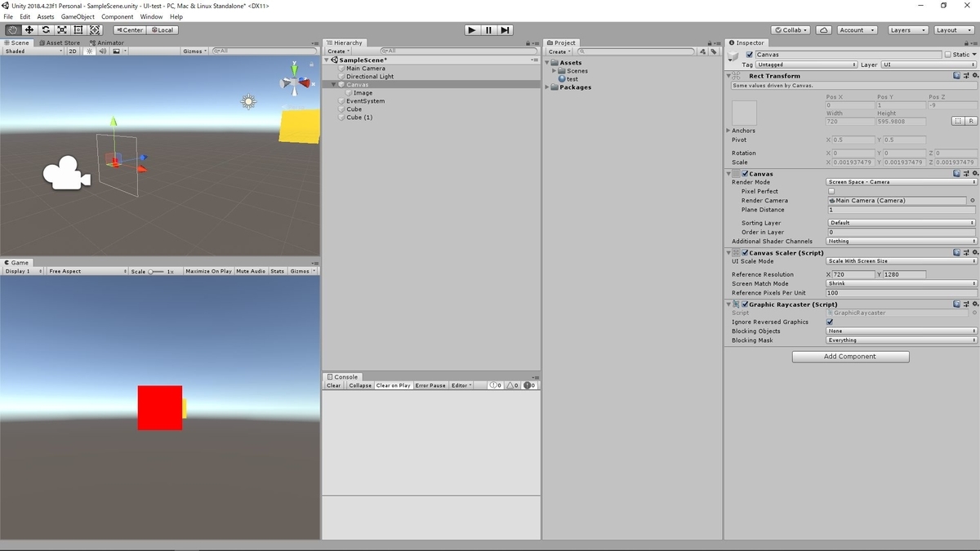The image size is (980, 551).
Task: Select the Scale tool
Action: pos(62,30)
